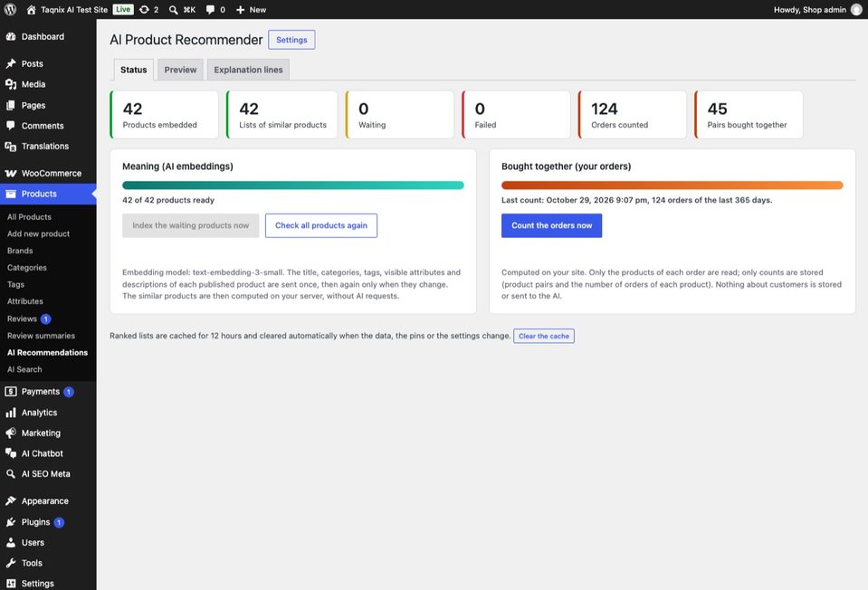
Task: Open the search magnifier icon in admin bar
Action: 173,9
